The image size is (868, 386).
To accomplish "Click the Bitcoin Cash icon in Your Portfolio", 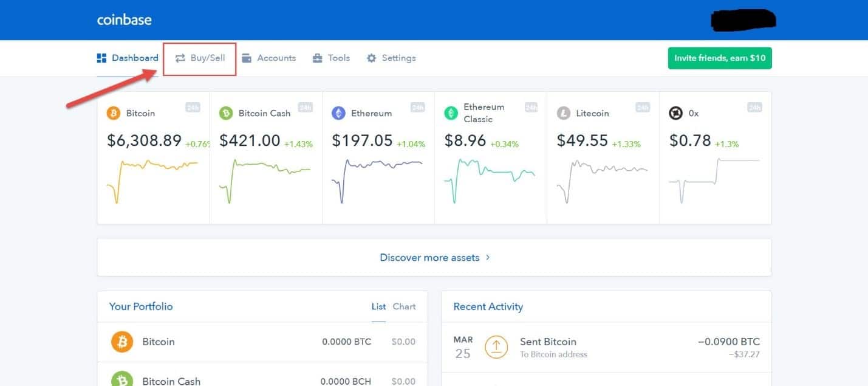I will [122, 379].
